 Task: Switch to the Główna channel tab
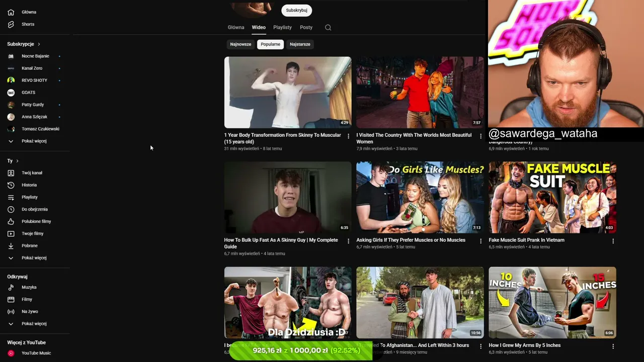(x=236, y=28)
